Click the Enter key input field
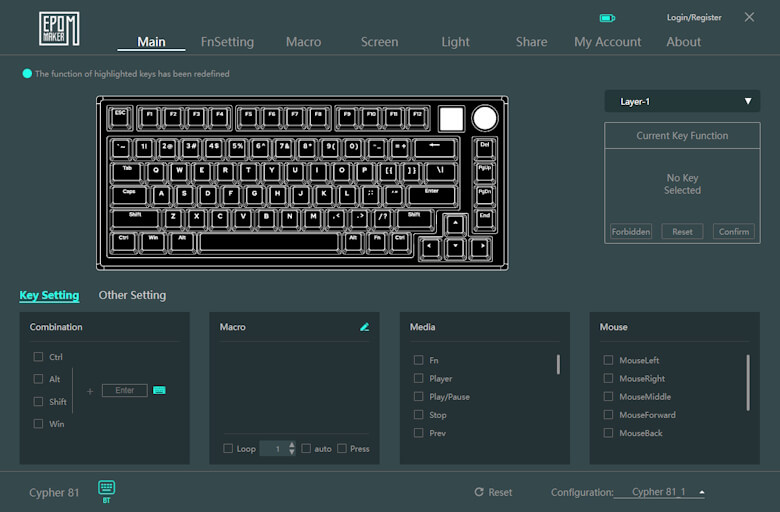This screenshot has height=512, width=780. [124, 390]
